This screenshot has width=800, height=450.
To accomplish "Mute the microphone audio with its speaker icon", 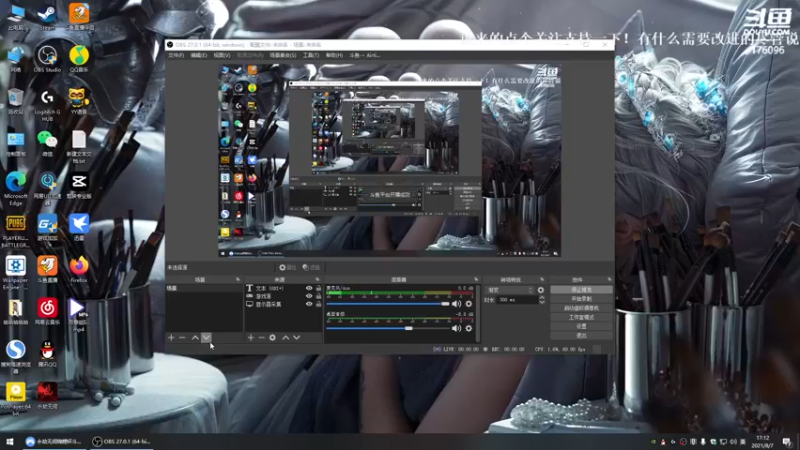I will point(457,304).
